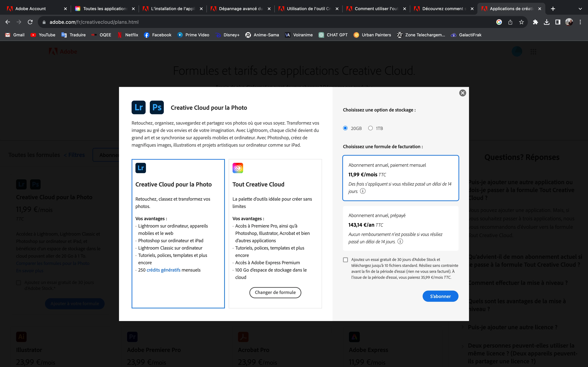Switch to the Adobe Account tab
Image resolution: width=588 pixels, height=367 pixels.
pos(30,9)
